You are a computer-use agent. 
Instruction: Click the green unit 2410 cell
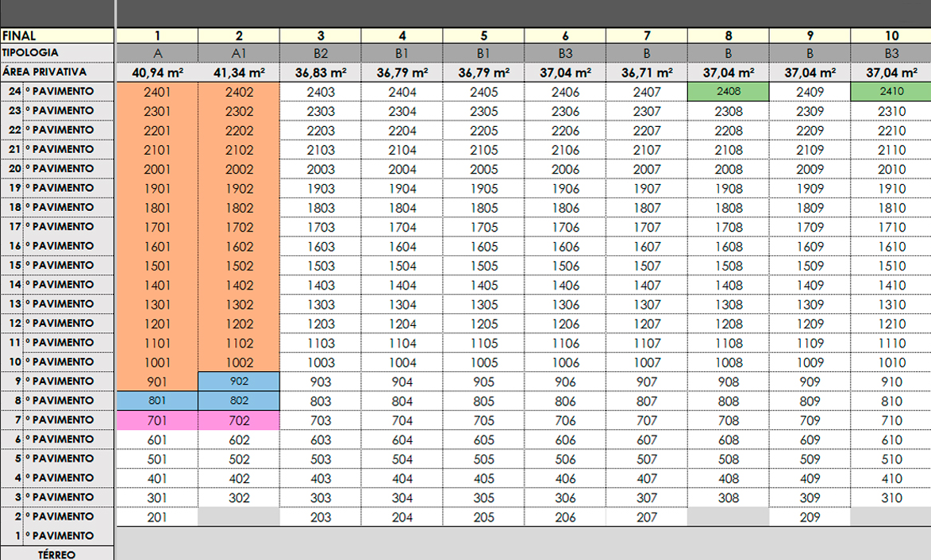(x=891, y=91)
